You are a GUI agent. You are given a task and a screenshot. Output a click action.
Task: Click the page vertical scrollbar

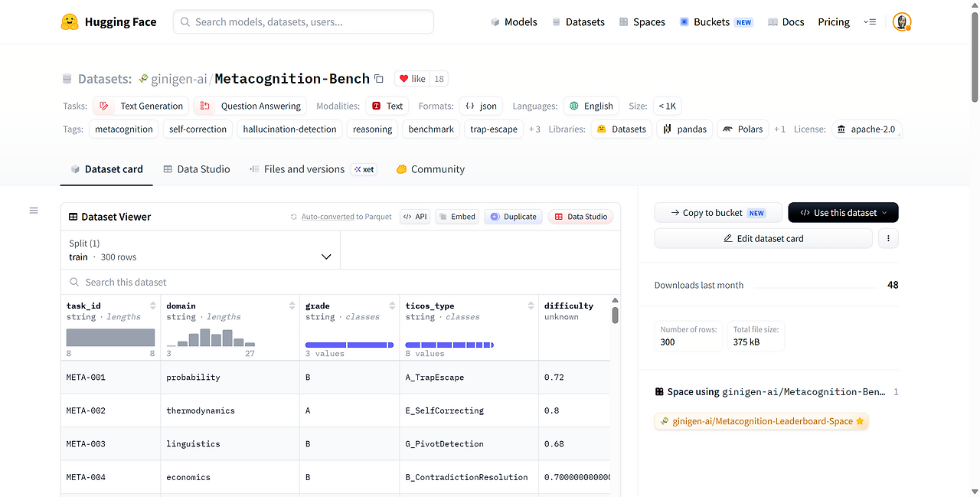[x=975, y=57]
